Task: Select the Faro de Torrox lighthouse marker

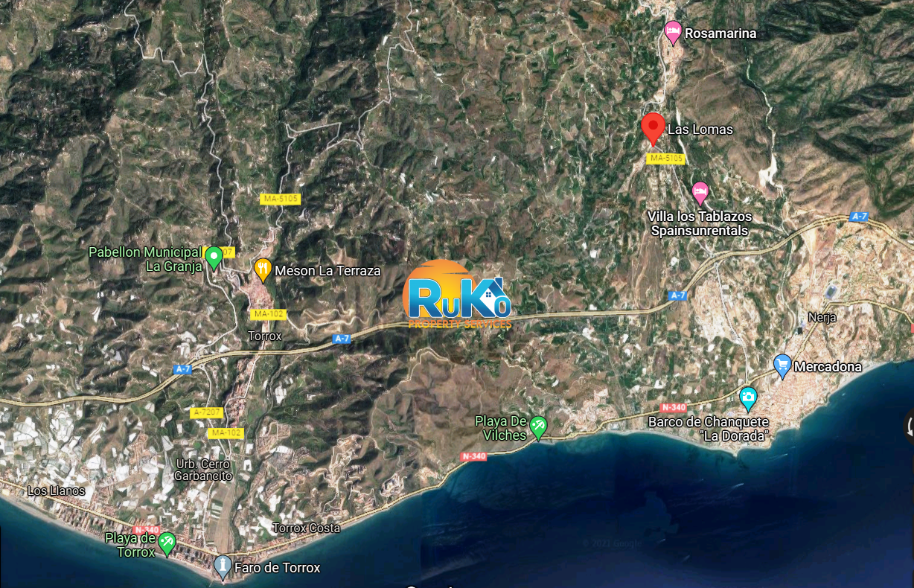Action: click(222, 567)
